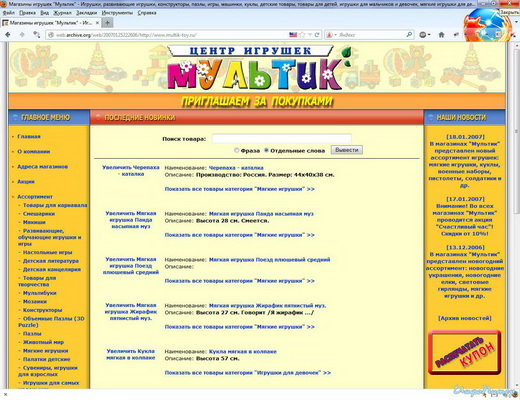Open Пазлы category link
The image size is (520, 400).
coord(32,333)
